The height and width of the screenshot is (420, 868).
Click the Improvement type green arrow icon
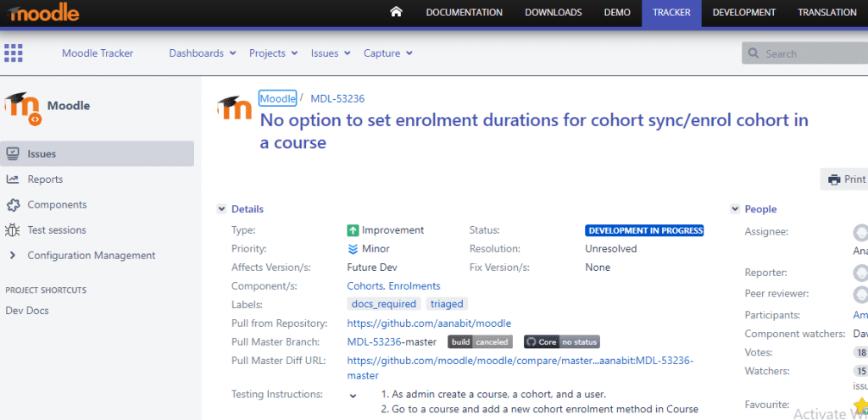353,230
